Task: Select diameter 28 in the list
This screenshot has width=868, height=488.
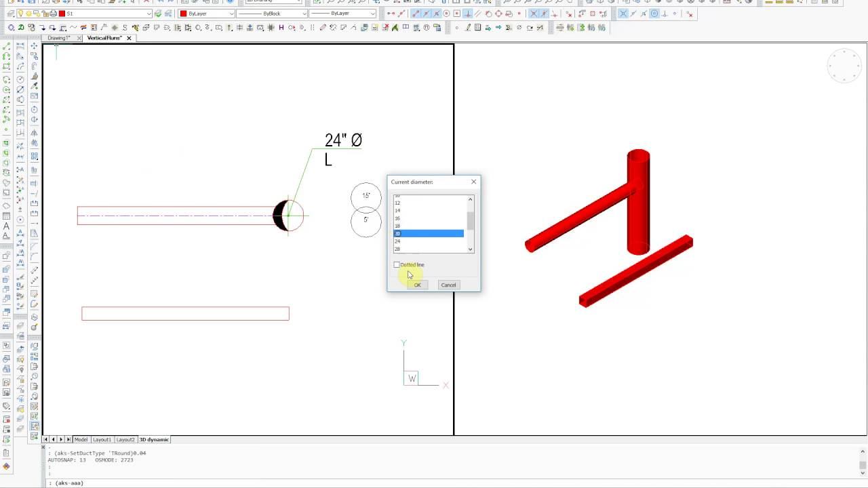Action: point(429,249)
